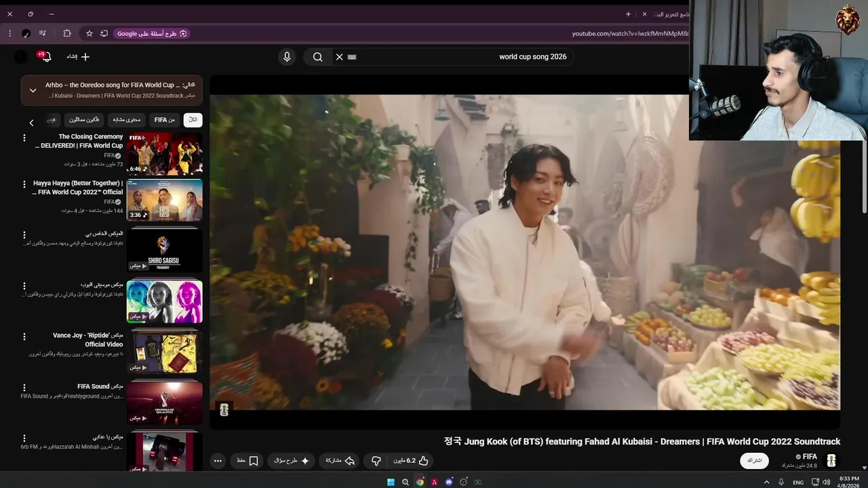The image size is (868, 488).
Task: Open options for Vance Joy Riptide mix
Action: click(x=24, y=337)
